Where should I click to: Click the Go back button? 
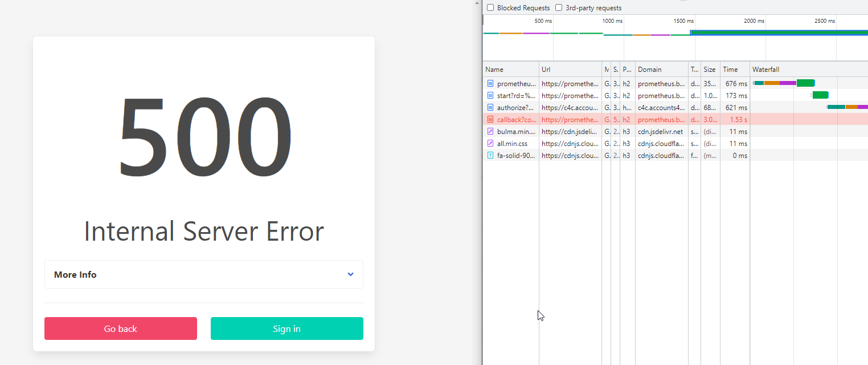click(x=120, y=328)
